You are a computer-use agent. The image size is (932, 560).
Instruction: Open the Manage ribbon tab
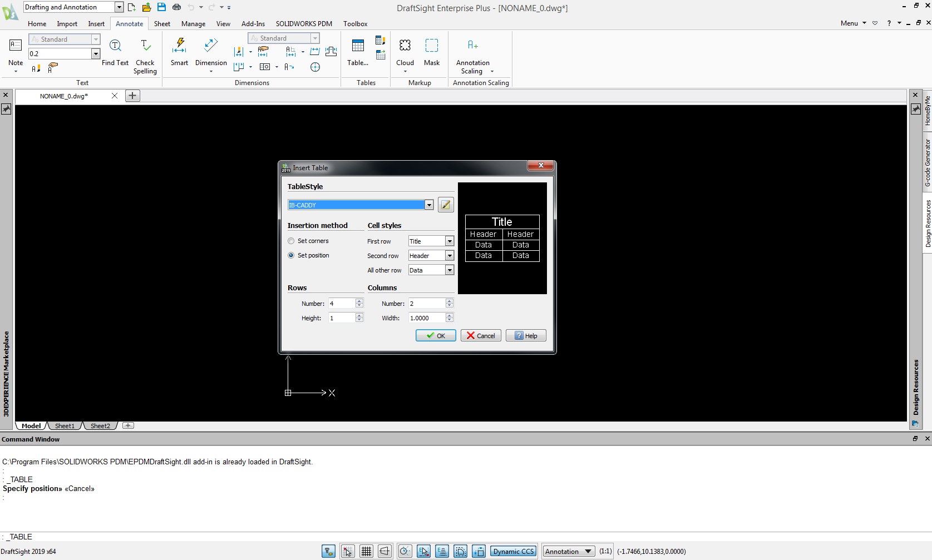click(193, 24)
